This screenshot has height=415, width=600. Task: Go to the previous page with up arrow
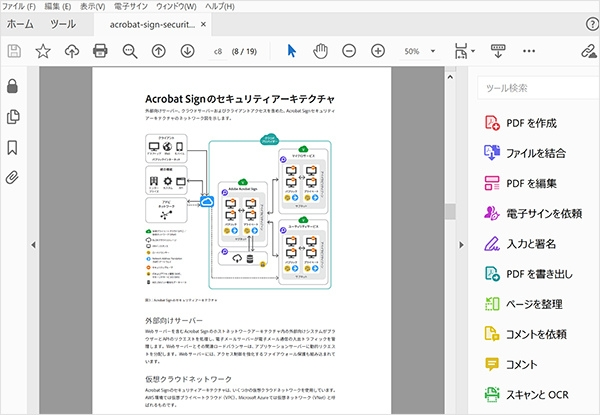pos(158,50)
